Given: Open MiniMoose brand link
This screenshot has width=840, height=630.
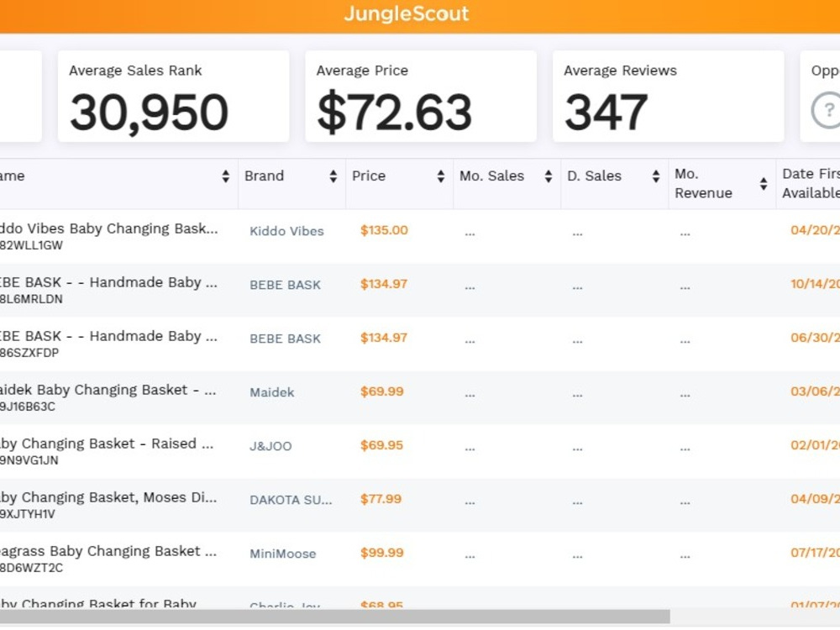Looking at the screenshot, I should tap(283, 554).
